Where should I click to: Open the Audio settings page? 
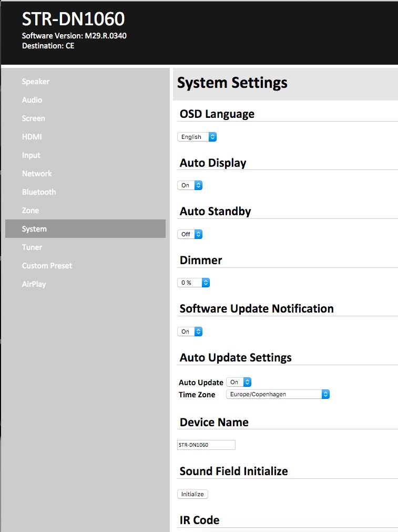coord(32,100)
